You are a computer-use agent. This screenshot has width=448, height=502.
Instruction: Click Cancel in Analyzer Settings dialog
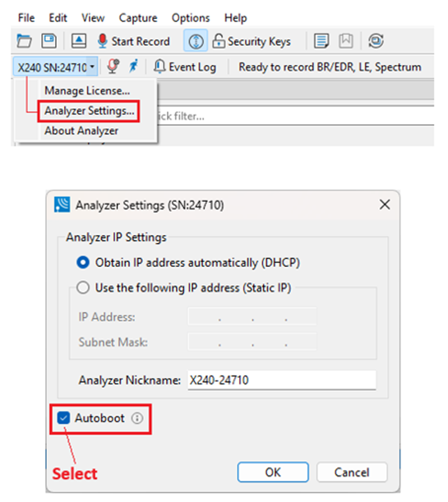coord(352,472)
